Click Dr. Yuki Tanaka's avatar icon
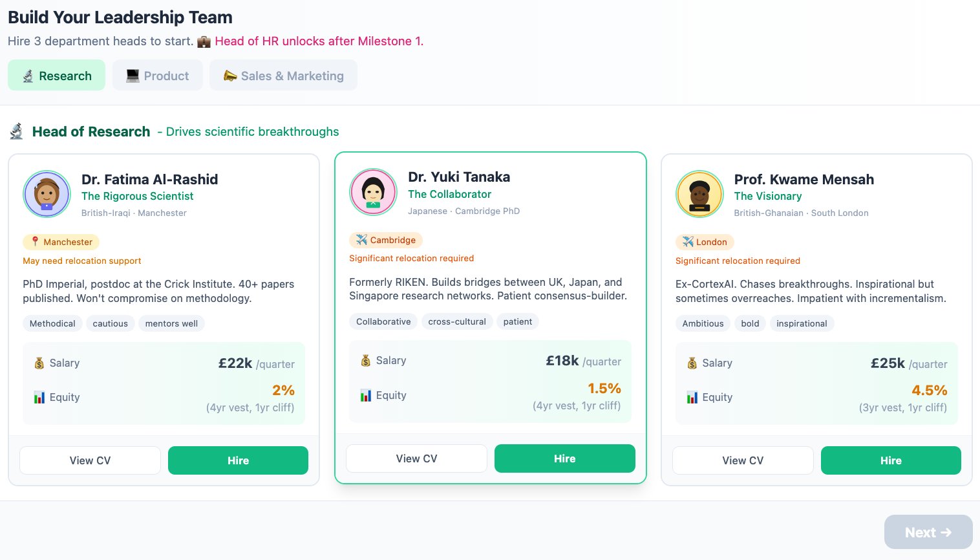 click(x=373, y=192)
